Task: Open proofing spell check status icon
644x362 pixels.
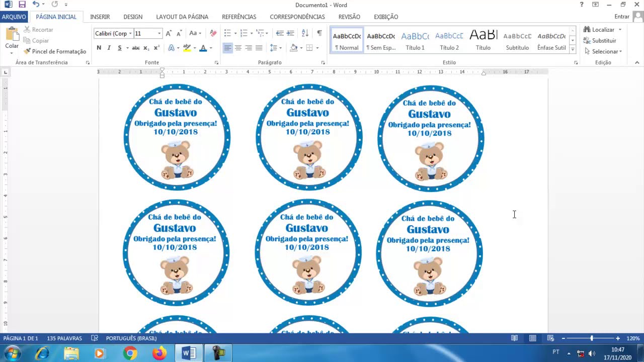Action: pyautogui.click(x=94, y=338)
